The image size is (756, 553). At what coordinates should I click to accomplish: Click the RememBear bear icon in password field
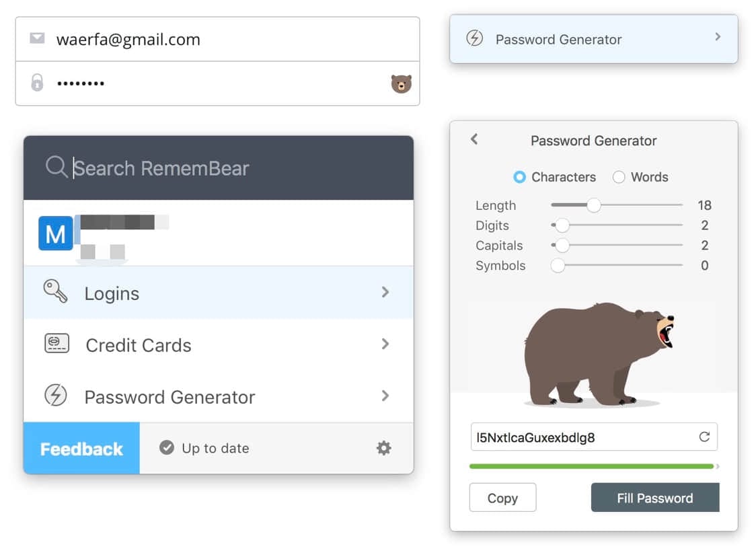[x=401, y=84]
